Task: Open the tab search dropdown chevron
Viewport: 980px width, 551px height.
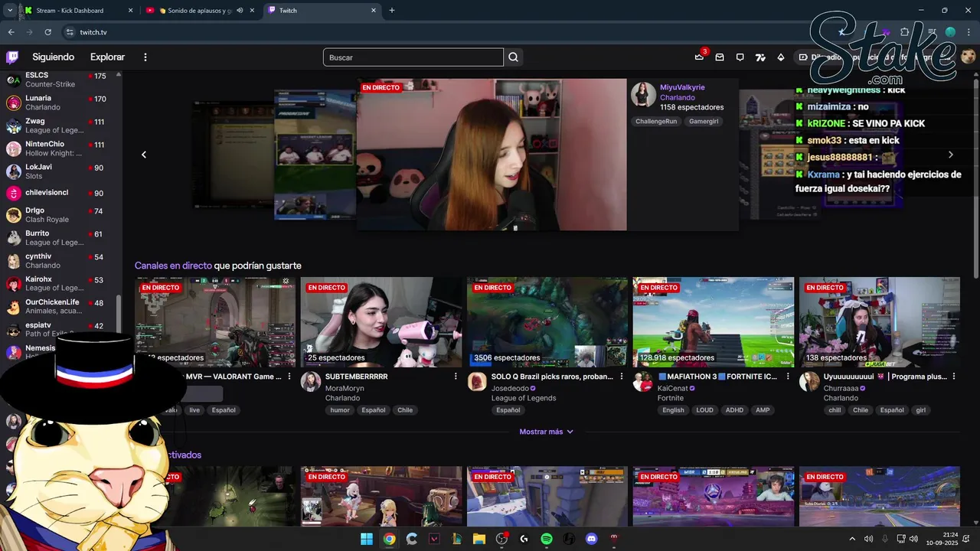Action: pyautogui.click(x=9, y=11)
